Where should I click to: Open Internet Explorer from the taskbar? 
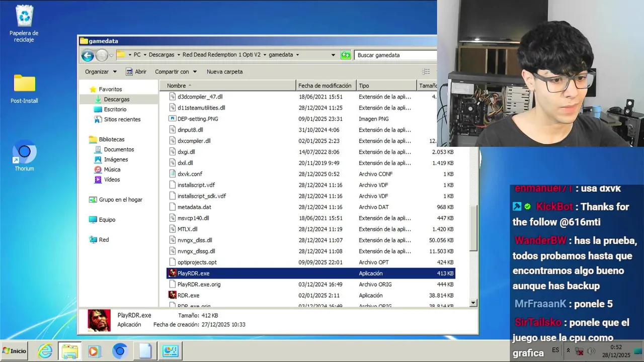coord(45,351)
